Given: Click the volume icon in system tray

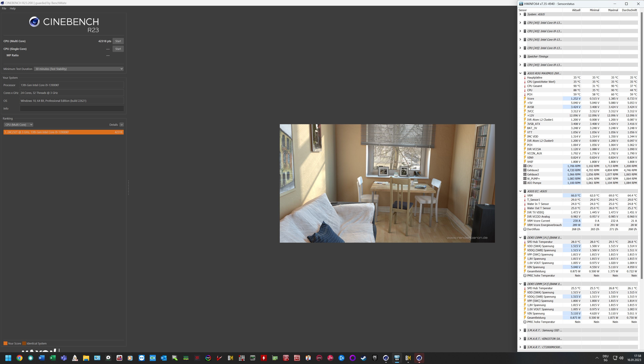Looking at the screenshot, I should [x=621, y=358].
